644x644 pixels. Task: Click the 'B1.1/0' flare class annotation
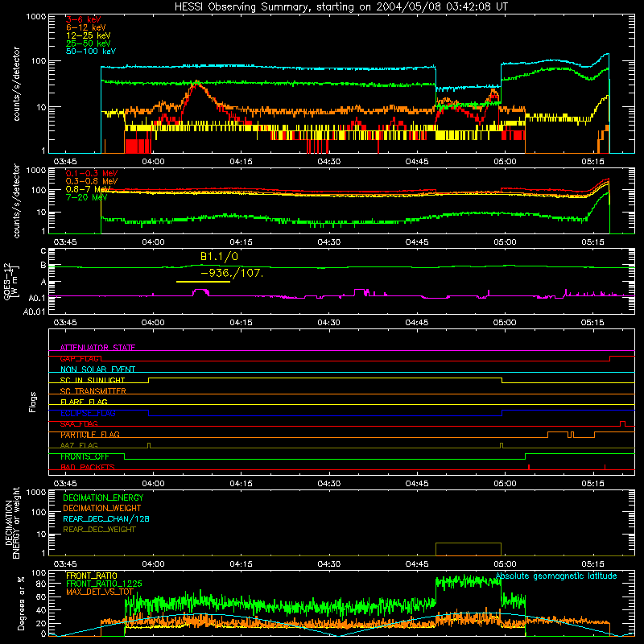click(x=219, y=257)
